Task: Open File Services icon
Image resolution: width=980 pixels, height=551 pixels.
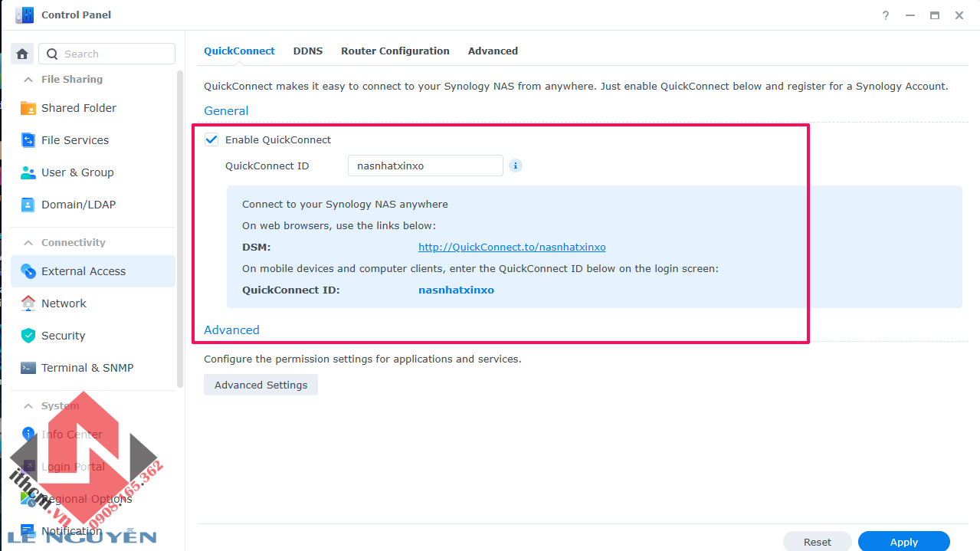Action: 28,140
